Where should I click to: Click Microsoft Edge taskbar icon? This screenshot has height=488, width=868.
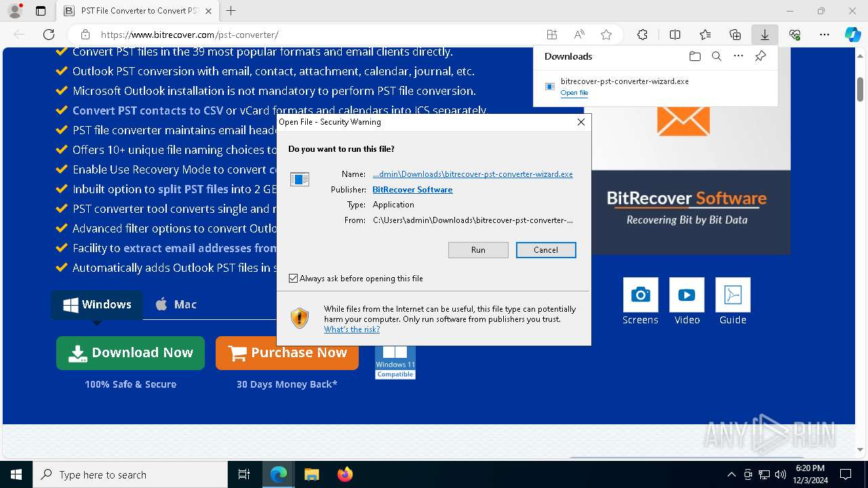tap(279, 474)
